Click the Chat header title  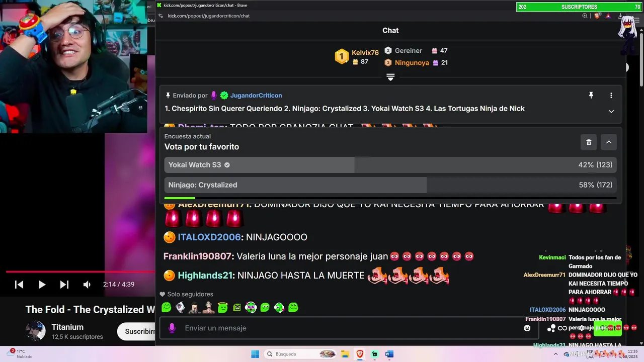click(390, 31)
